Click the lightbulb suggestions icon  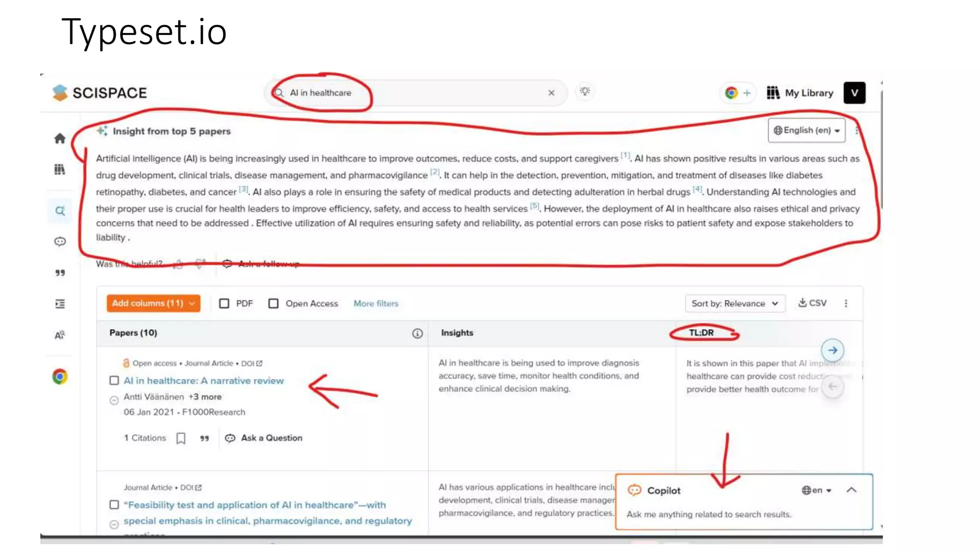585,91
